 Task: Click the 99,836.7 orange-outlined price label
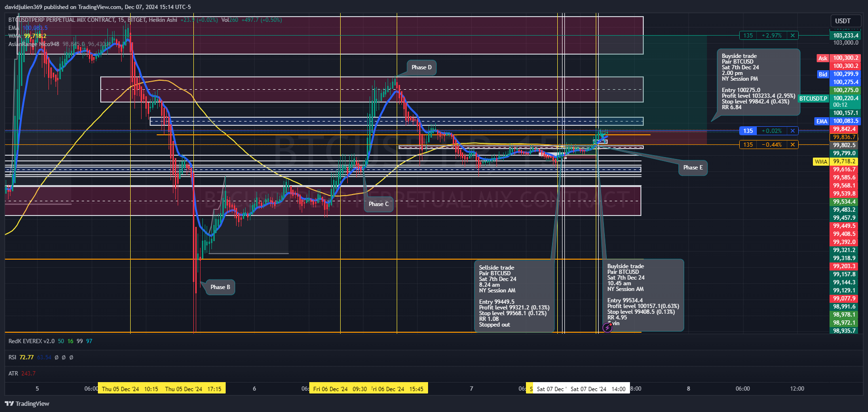844,137
